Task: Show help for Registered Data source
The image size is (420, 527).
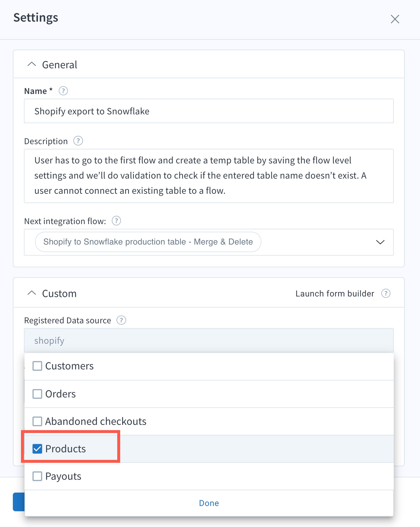Action: (121, 320)
